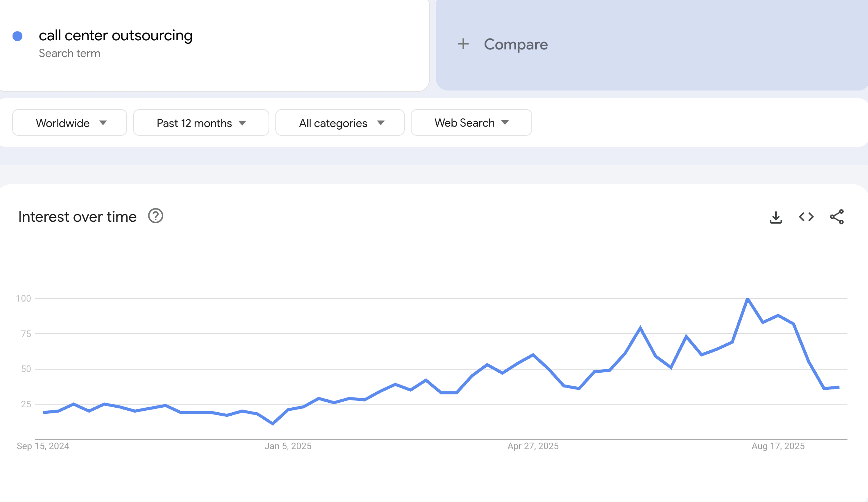Open the Web Search type dropdown
The height and width of the screenshot is (502, 868).
[471, 122]
